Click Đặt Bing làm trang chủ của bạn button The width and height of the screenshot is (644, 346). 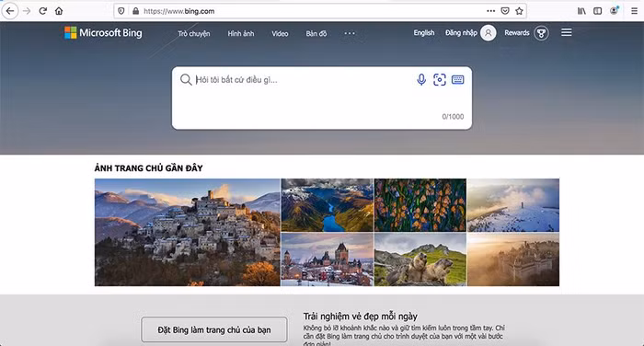tap(214, 329)
